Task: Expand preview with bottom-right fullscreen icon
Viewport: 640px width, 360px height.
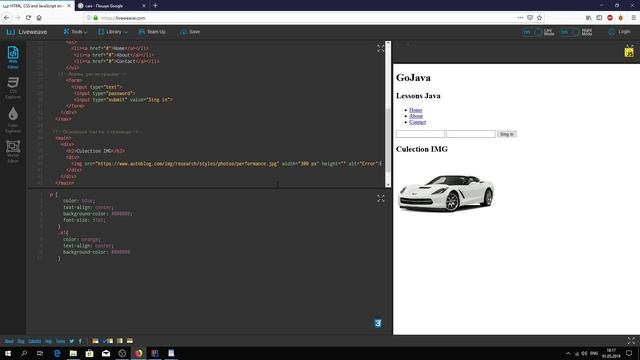Action: (631, 341)
